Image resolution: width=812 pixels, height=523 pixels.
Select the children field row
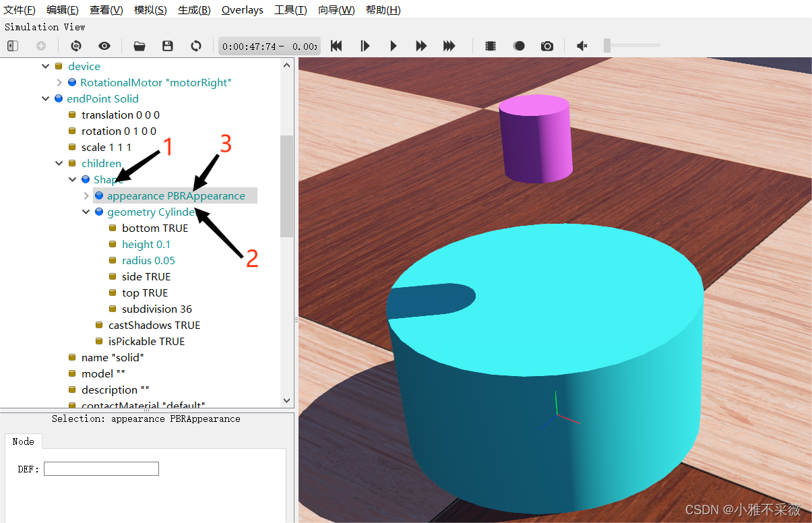click(101, 163)
